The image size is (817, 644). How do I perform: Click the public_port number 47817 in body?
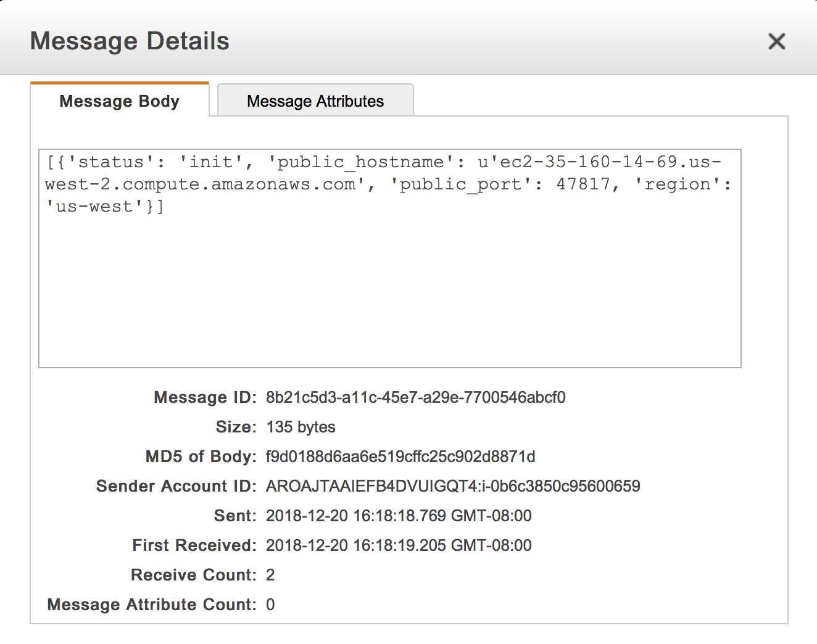[583, 184]
